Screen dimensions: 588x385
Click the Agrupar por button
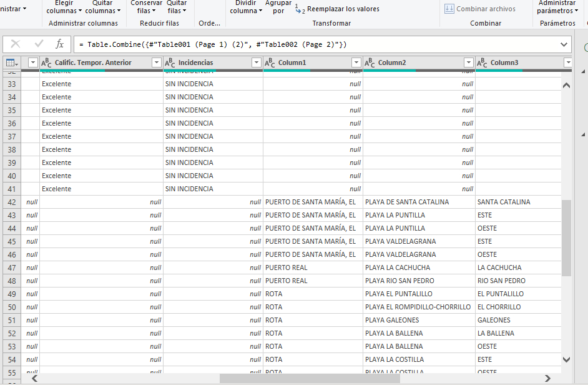pyautogui.click(x=278, y=7)
